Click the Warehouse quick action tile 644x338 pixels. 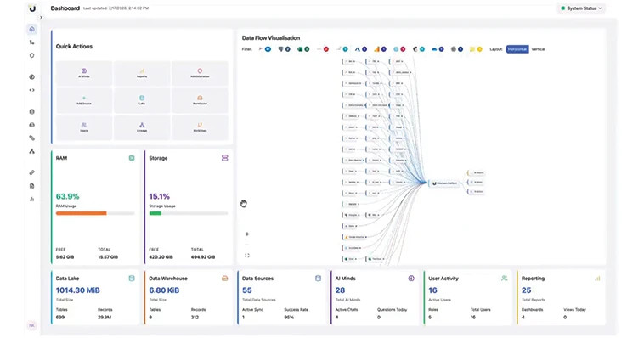pos(200,100)
